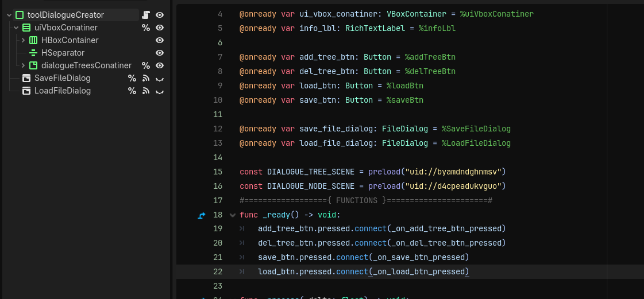The image size is (644, 299).
Task: Select the LoadFileDialog node label
Action: (x=63, y=91)
